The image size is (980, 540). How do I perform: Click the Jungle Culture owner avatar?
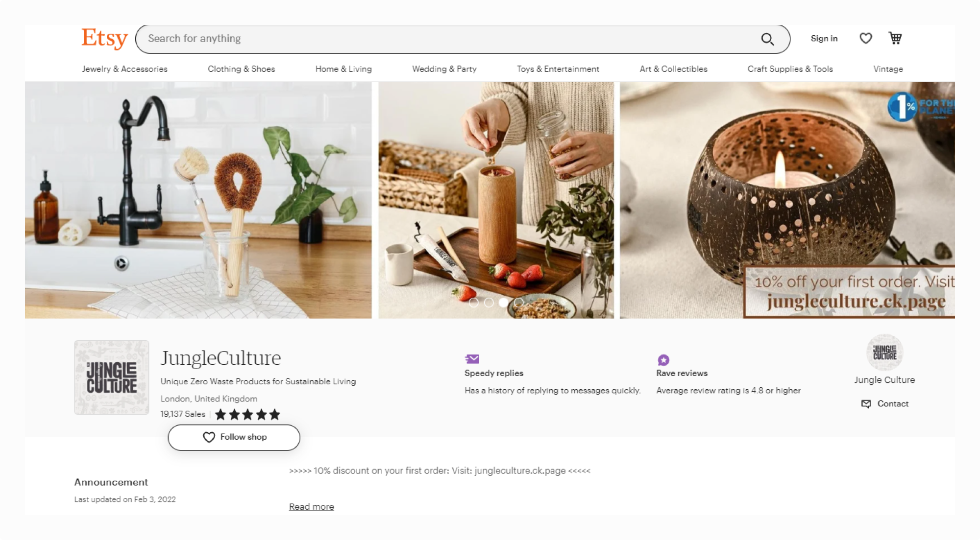click(x=884, y=352)
